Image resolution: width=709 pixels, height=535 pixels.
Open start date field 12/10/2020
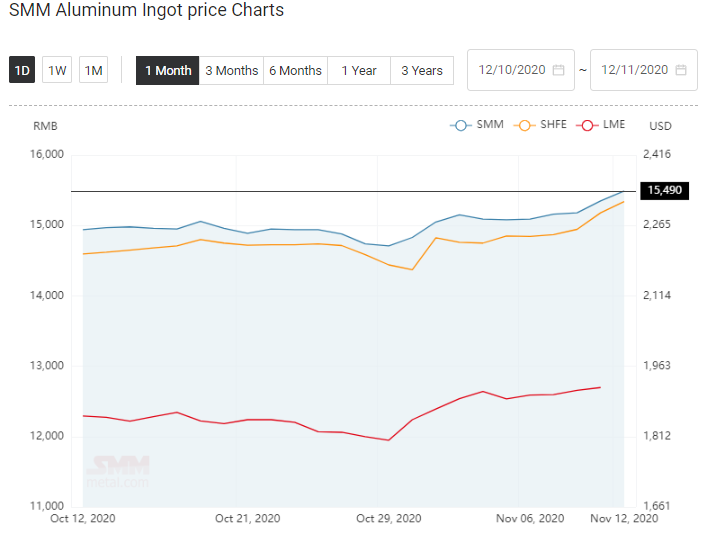pos(521,70)
